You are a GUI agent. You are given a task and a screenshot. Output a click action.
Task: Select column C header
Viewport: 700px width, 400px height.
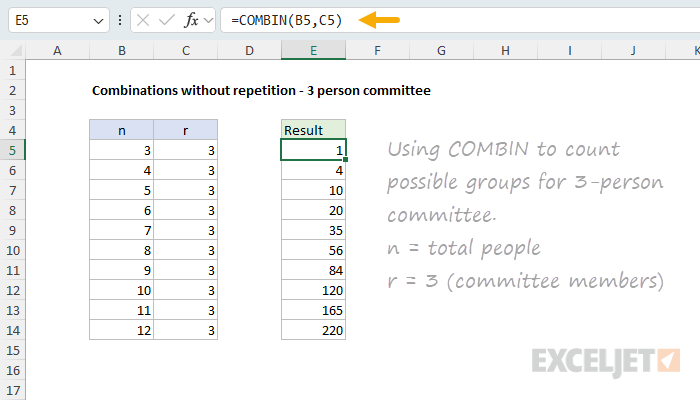tap(186, 50)
